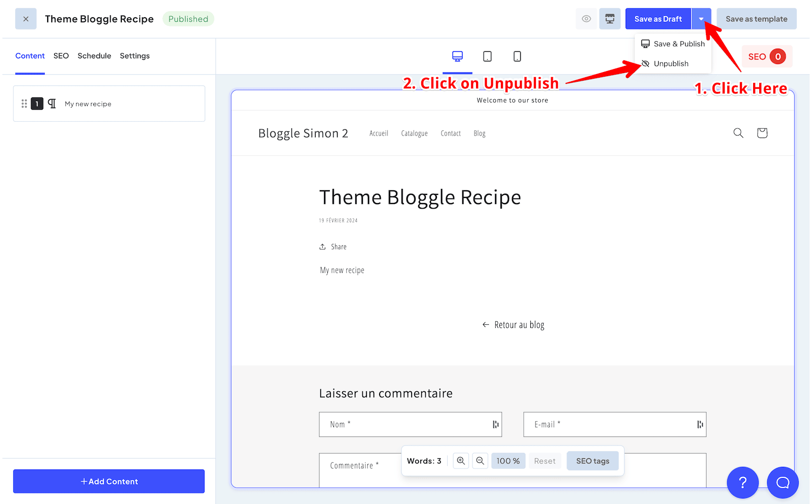Open the Schedule tab
The width and height of the screenshot is (812, 504).
[x=94, y=56]
